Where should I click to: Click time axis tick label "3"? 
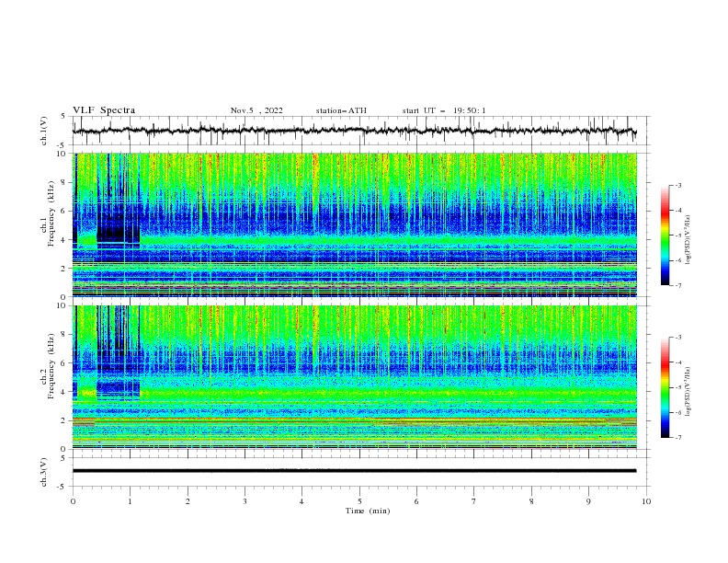pos(245,501)
